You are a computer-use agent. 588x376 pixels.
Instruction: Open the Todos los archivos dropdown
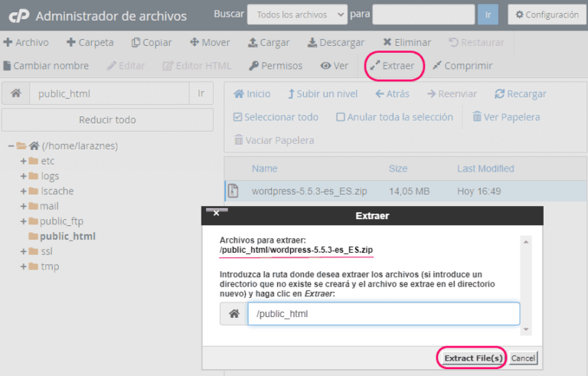click(x=297, y=15)
